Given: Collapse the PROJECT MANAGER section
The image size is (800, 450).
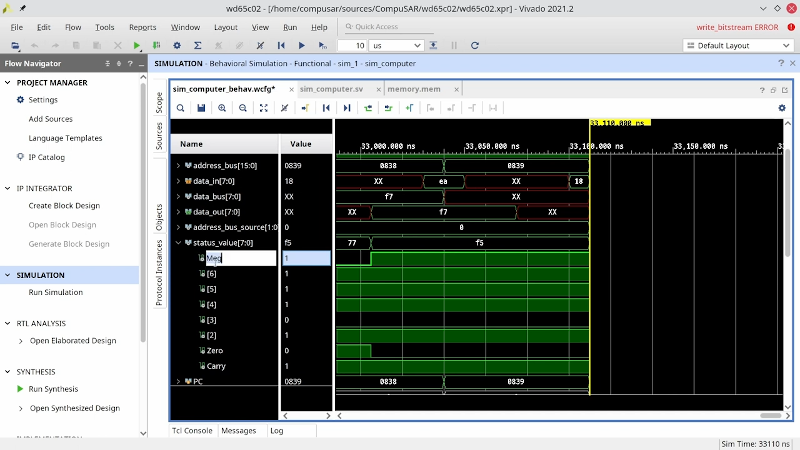Looking at the screenshot, I should pos(8,82).
